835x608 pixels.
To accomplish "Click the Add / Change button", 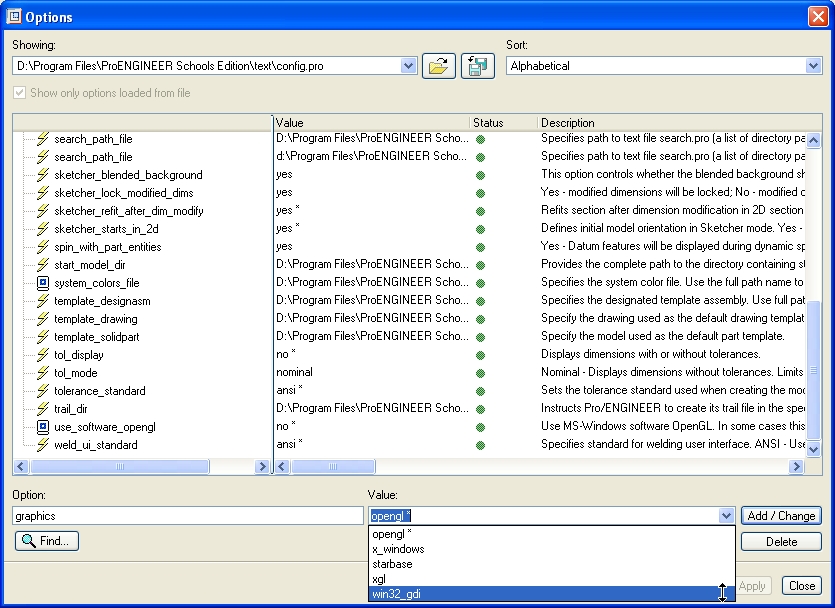I will pyautogui.click(x=781, y=515).
